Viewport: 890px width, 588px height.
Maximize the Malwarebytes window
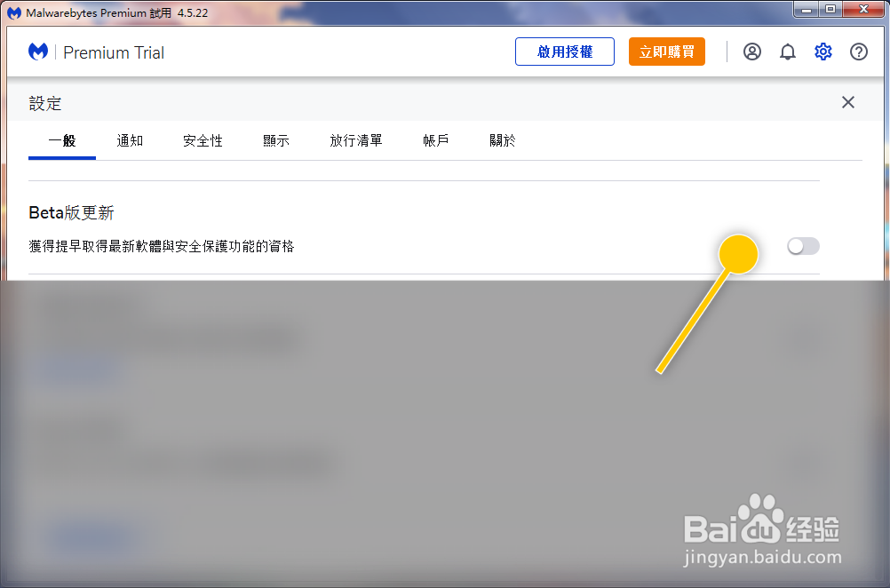tap(830, 9)
